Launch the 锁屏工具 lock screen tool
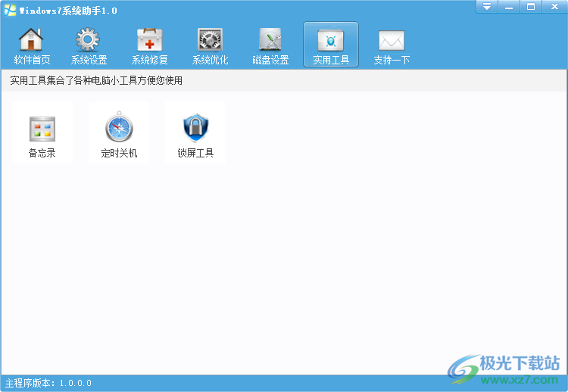The image size is (568, 392). (x=195, y=133)
